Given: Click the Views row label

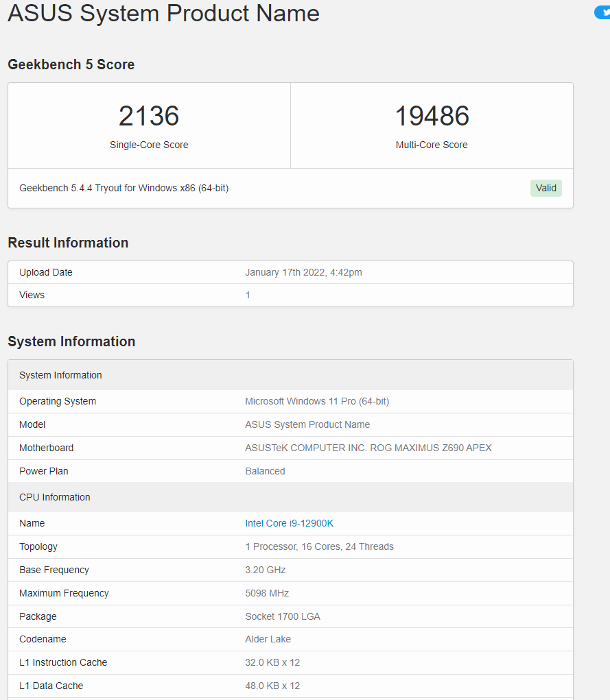Looking at the screenshot, I should point(32,295).
